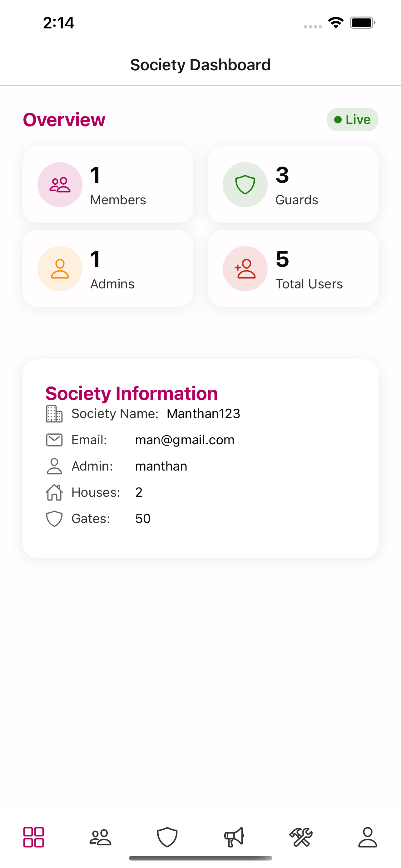Tap the pink Members group icon
Viewport: 401px width, 868px height.
pyautogui.click(x=60, y=185)
